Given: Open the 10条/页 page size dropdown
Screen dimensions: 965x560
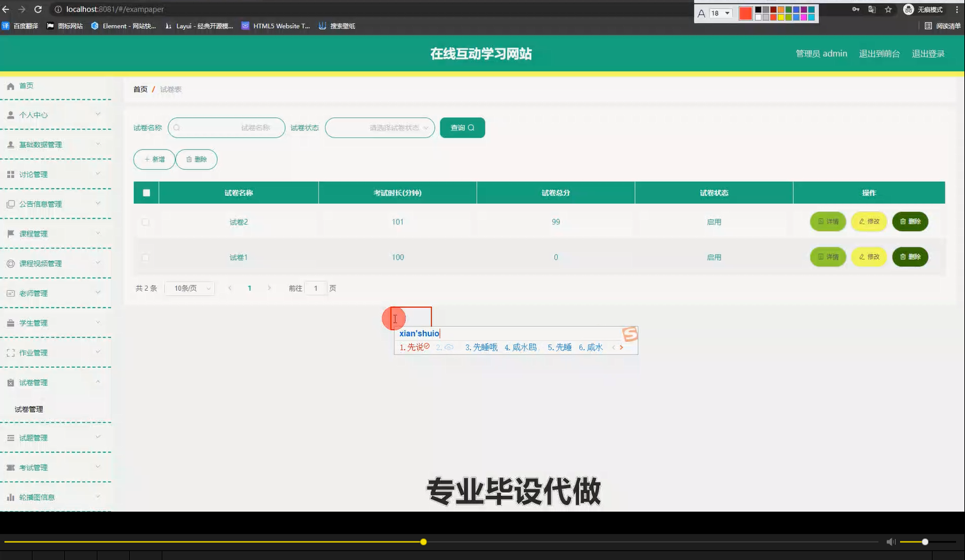Looking at the screenshot, I should (189, 288).
